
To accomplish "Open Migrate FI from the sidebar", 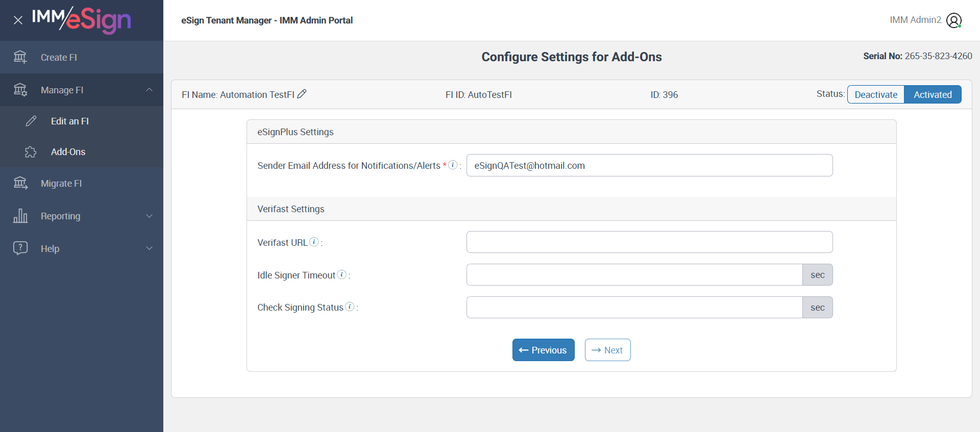I will click(61, 184).
